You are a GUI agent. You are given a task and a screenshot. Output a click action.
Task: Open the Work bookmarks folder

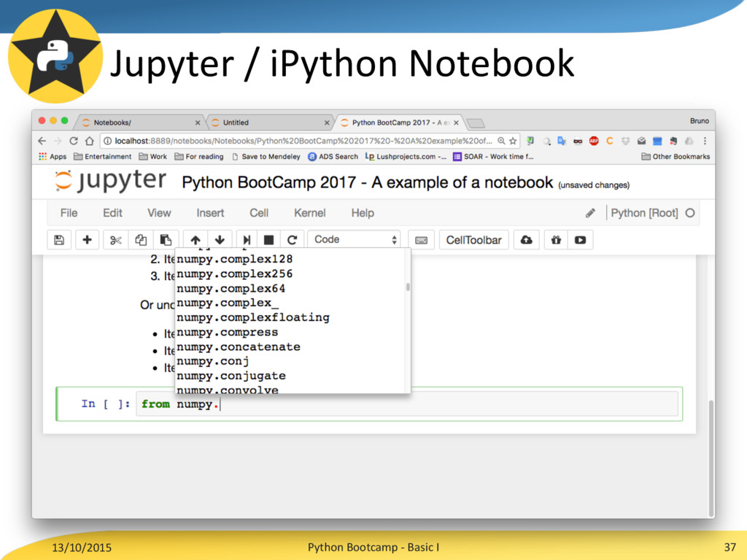[153, 156]
